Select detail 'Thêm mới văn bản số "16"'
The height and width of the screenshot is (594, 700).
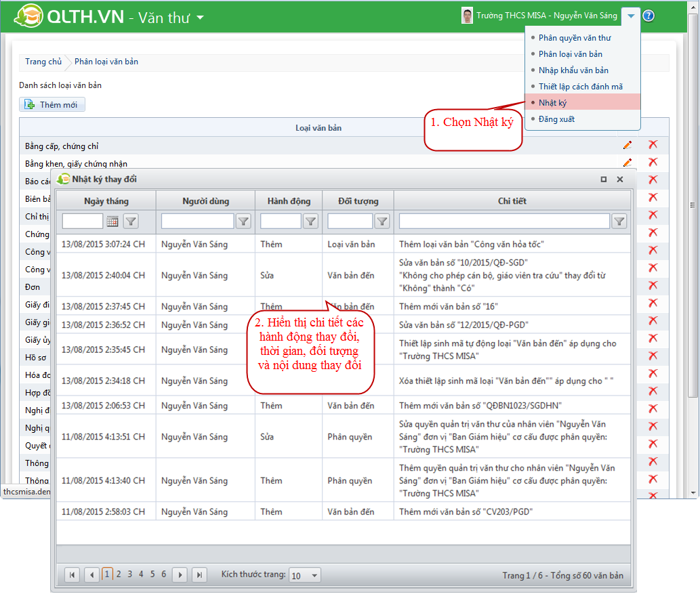(x=448, y=307)
